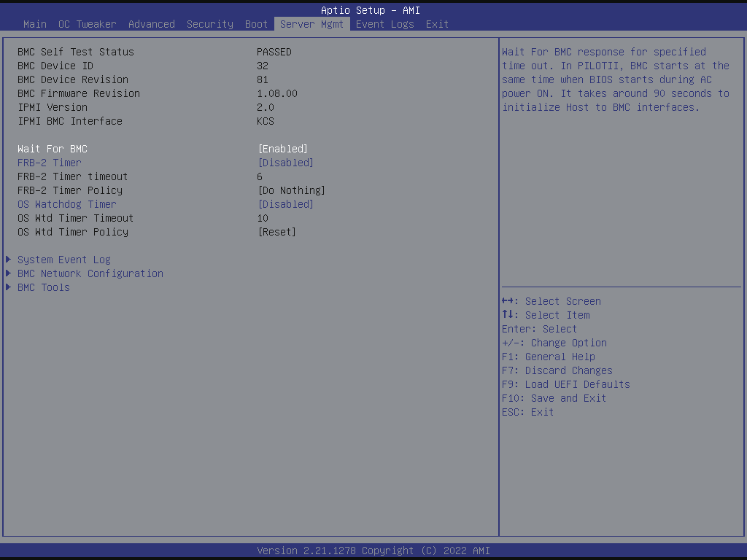The height and width of the screenshot is (560, 747).
Task: Select the FRB-2 Timer setting label
Action: click(50, 163)
